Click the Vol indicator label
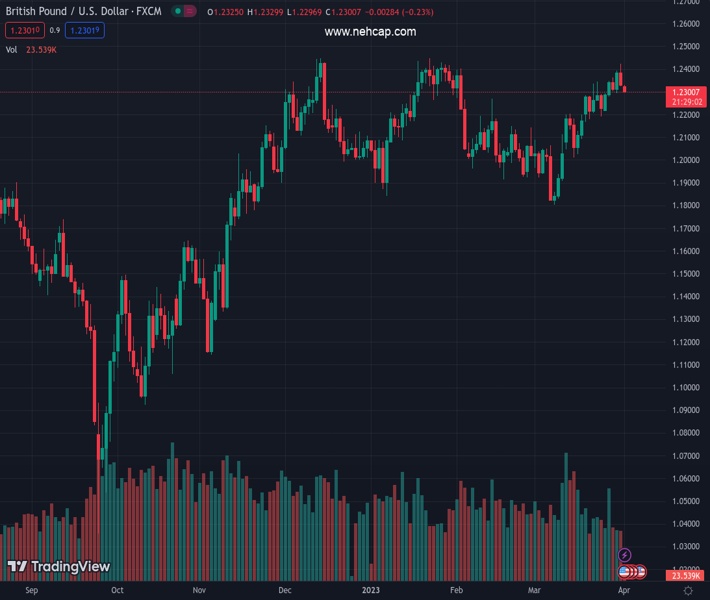 [x=12, y=49]
